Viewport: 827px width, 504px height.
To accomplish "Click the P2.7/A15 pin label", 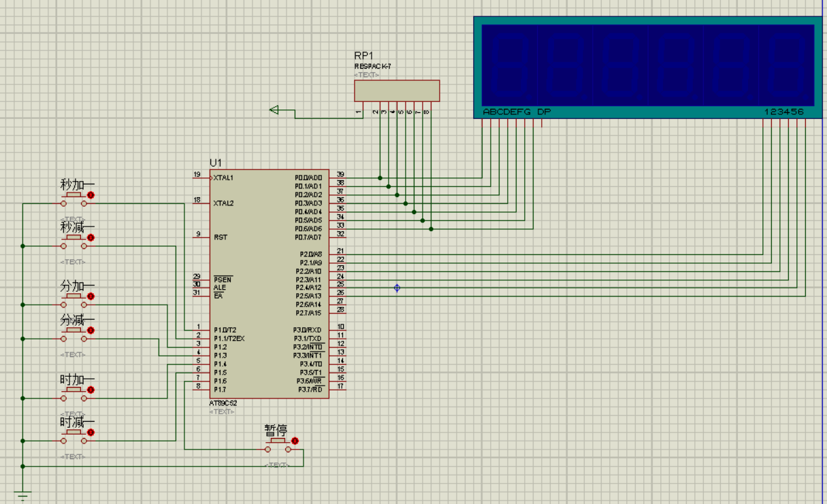I will click(309, 313).
